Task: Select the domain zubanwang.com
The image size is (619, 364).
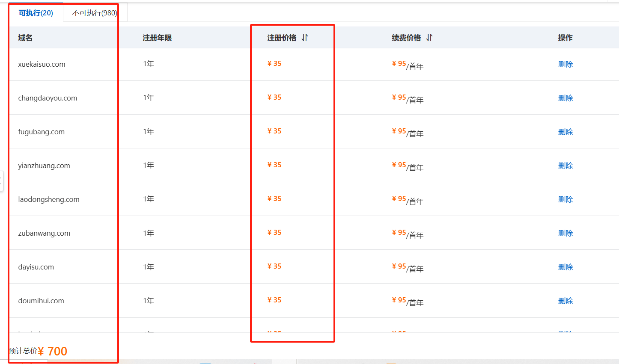Action: pyautogui.click(x=44, y=233)
